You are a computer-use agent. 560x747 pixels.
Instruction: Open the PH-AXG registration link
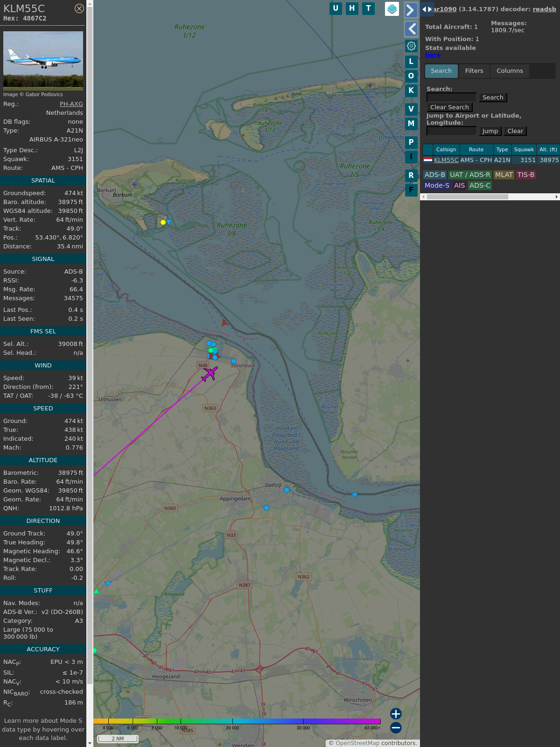tap(71, 104)
